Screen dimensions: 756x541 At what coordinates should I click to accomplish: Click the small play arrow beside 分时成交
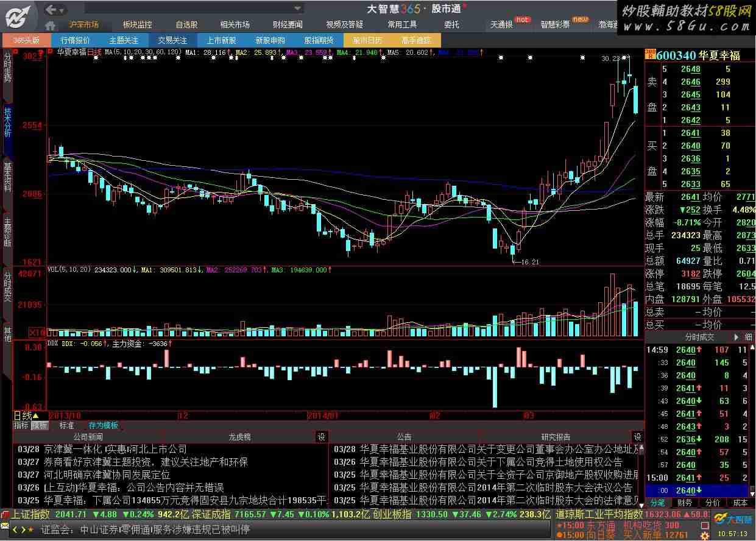pyautogui.click(x=736, y=337)
